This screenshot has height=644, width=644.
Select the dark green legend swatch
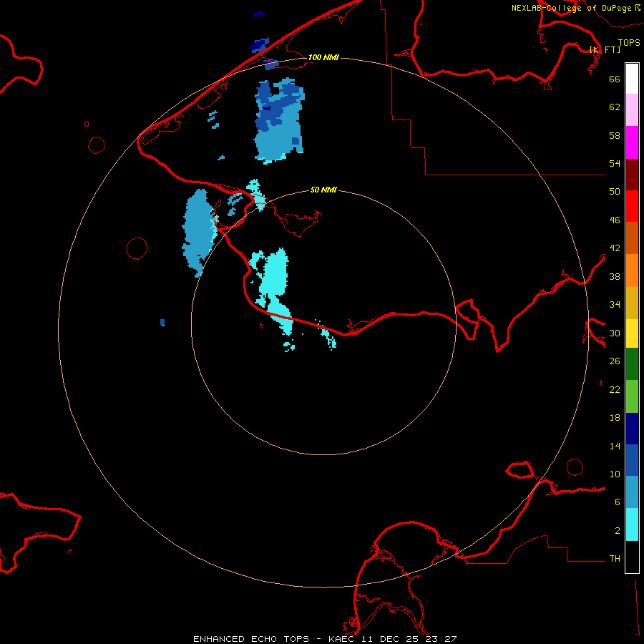[x=632, y=364]
